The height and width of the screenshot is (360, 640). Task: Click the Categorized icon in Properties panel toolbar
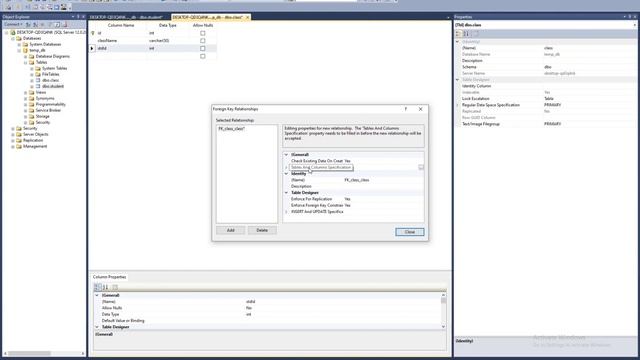459,33
